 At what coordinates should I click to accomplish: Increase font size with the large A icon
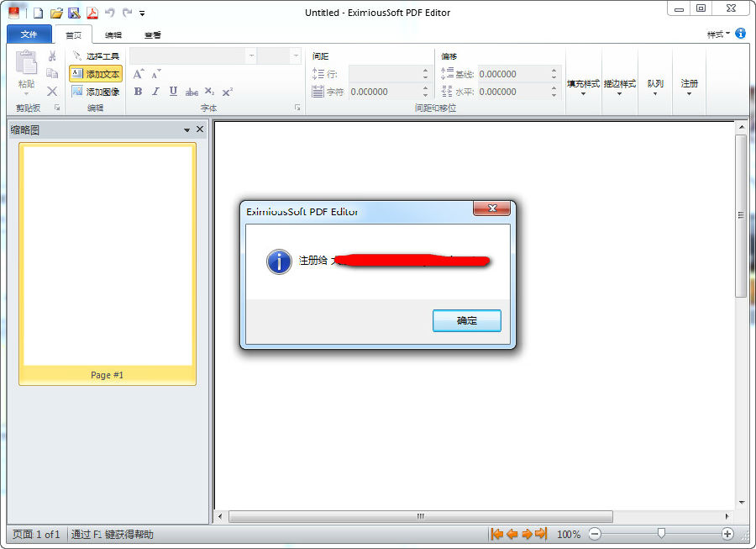tap(139, 74)
